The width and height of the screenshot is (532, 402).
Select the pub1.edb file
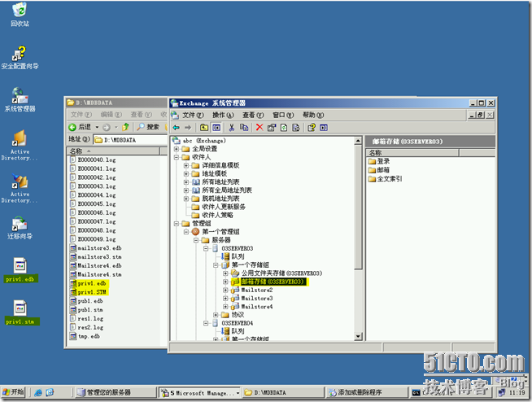pos(86,301)
